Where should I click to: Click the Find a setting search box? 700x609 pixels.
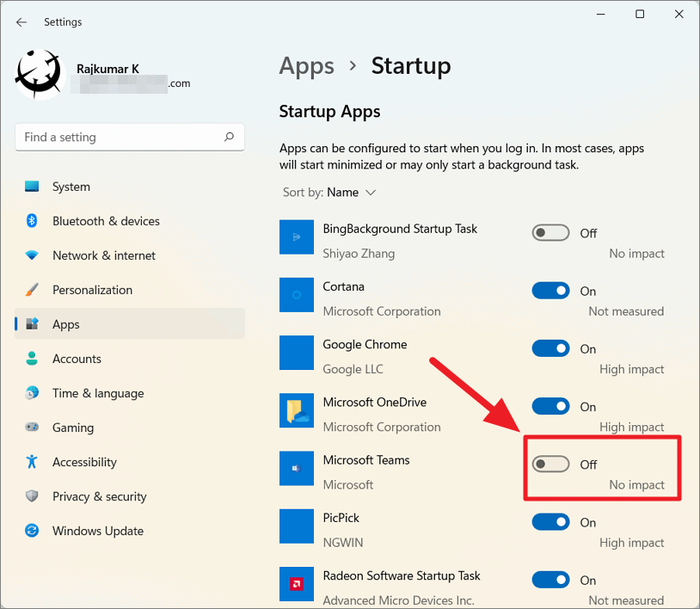(129, 137)
